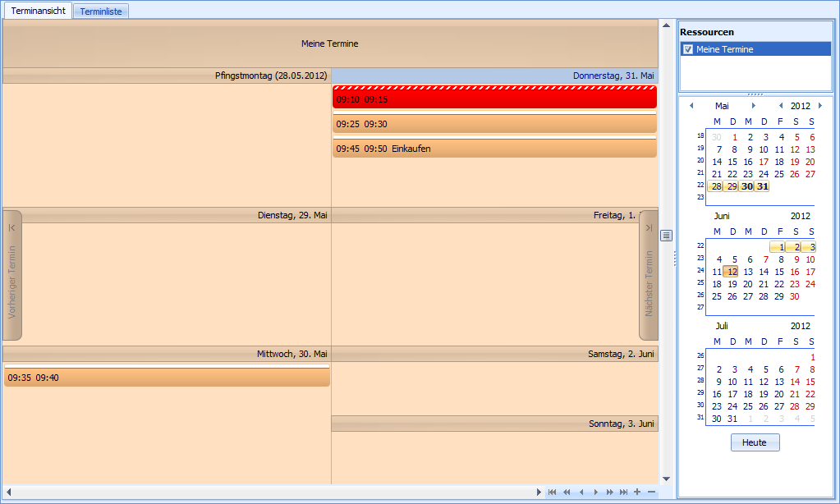Toggle Meine Termine resource checkbox

pyautogui.click(x=688, y=49)
